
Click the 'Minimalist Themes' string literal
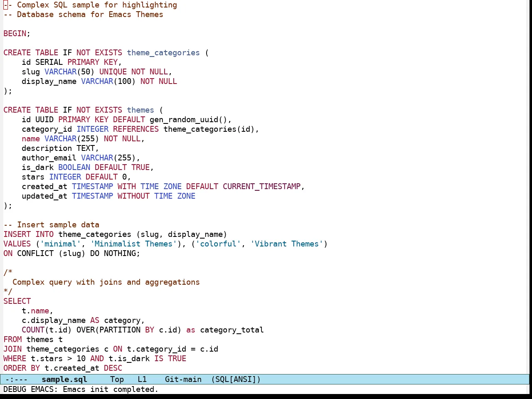pyautogui.click(x=133, y=244)
